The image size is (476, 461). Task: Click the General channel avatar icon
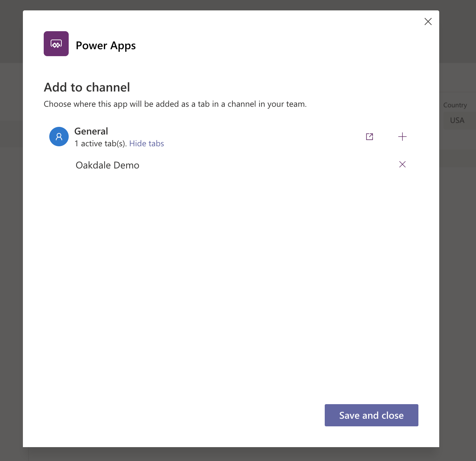tap(59, 137)
